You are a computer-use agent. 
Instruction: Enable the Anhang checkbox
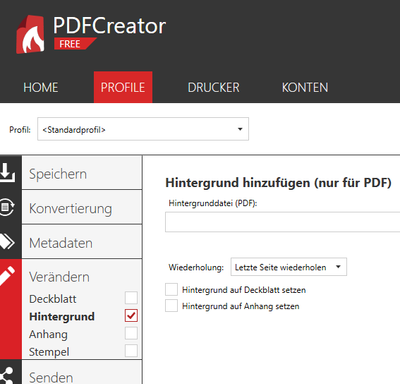[x=131, y=333]
